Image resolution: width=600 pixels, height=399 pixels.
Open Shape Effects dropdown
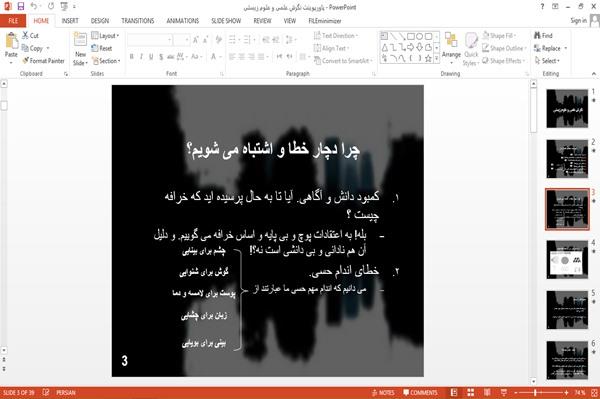[504, 61]
